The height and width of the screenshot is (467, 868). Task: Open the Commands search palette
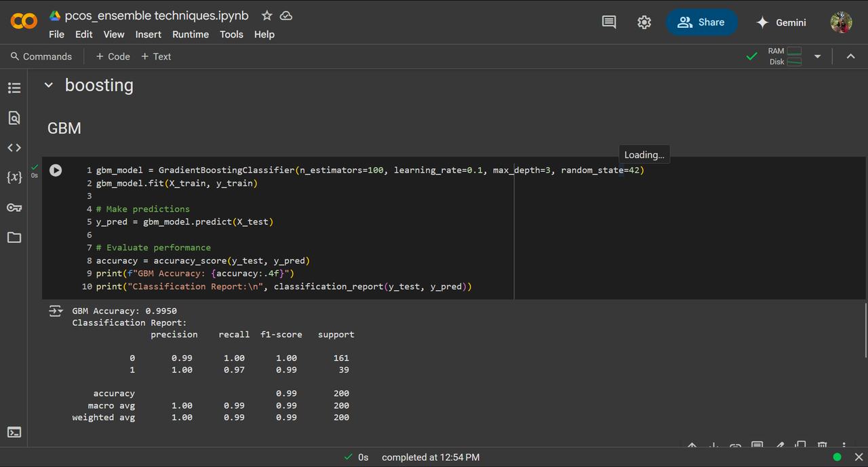tap(41, 56)
